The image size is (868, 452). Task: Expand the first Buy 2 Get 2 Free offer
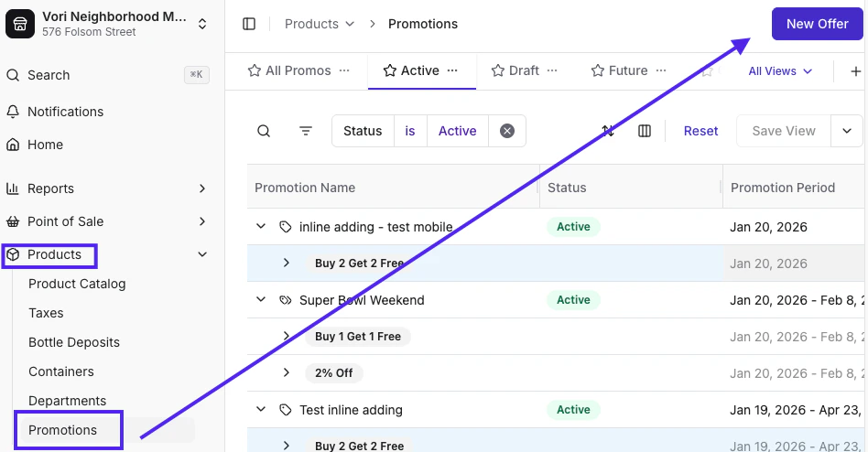287,264
